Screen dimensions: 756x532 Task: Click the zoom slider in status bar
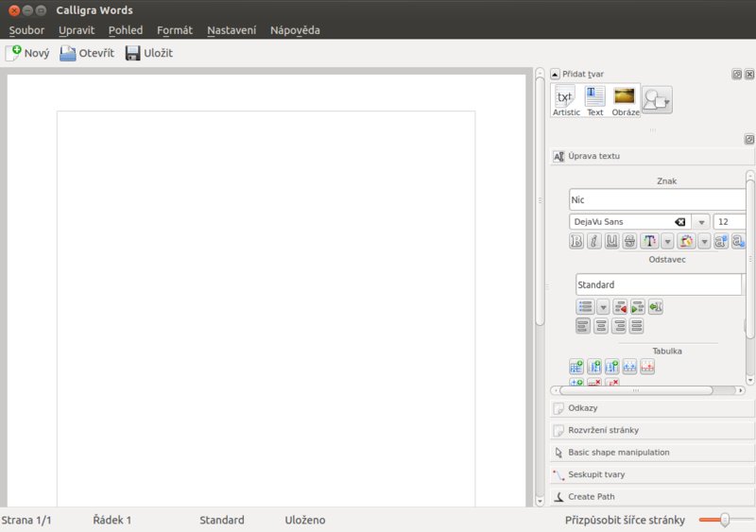724,520
